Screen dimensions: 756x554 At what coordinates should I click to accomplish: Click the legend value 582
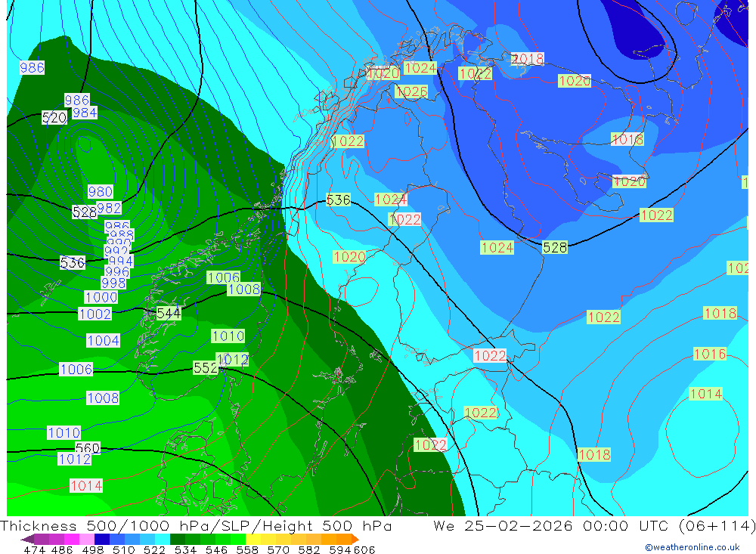[309, 549]
